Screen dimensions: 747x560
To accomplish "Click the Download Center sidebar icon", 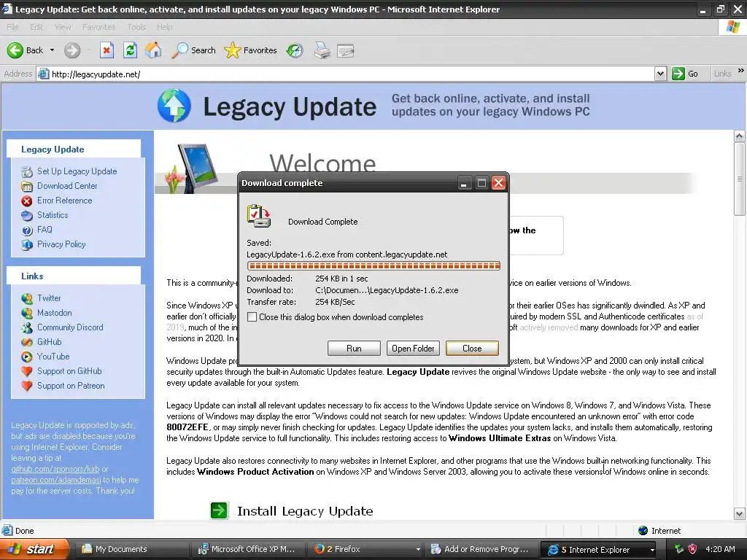I will [27, 186].
